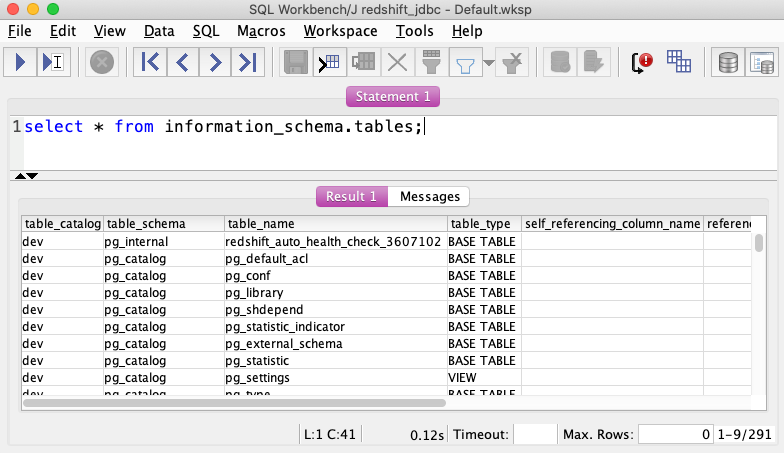Rollback transaction database icon
784x453 pixels.
[594, 62]
